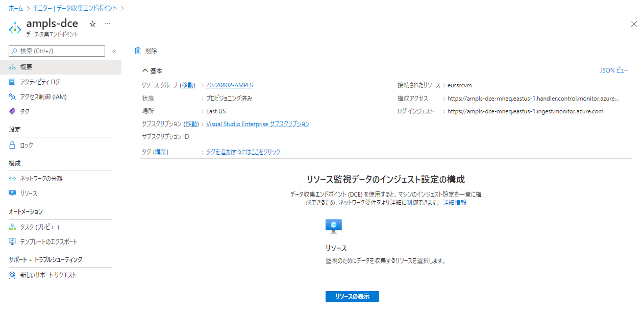Click the 削除 delete command
The image size is (644, 313).
pos(145,51)
